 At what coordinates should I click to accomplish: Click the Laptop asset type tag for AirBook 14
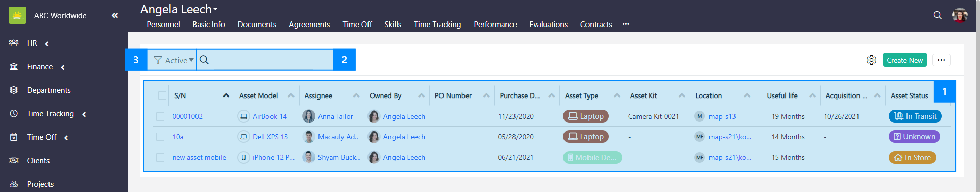(x=586, y=116)
